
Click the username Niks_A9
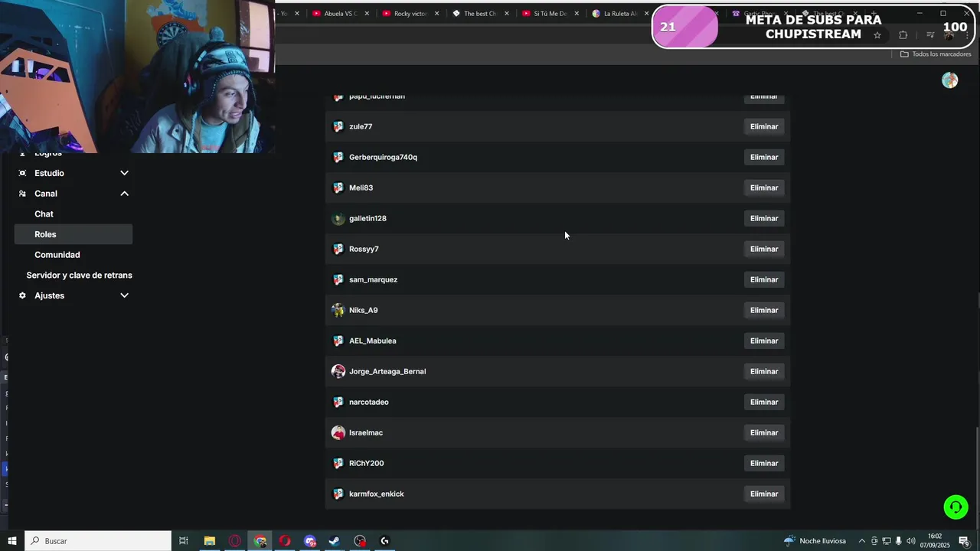(364, 310)
